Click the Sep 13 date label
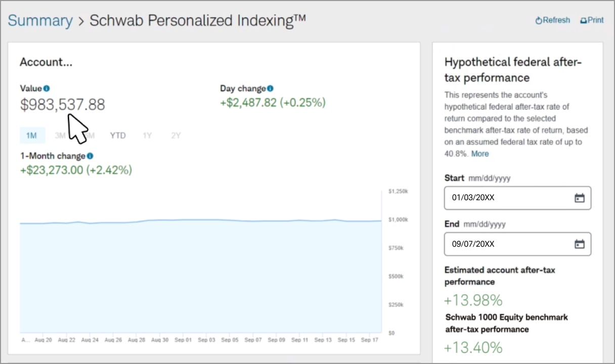This screenshot has height=364, width=615. (323, 340)
